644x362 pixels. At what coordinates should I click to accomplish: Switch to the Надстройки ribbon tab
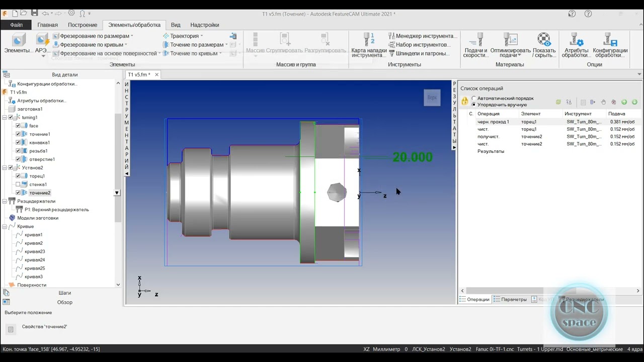click(x=205, y=25)
